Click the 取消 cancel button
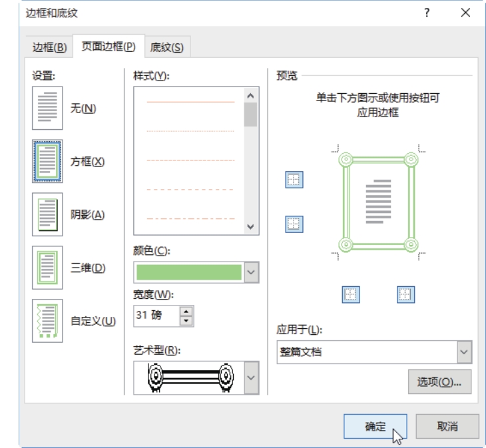Image resolution: width=486 pixels, height=448 pixels. tap(447, 427)
